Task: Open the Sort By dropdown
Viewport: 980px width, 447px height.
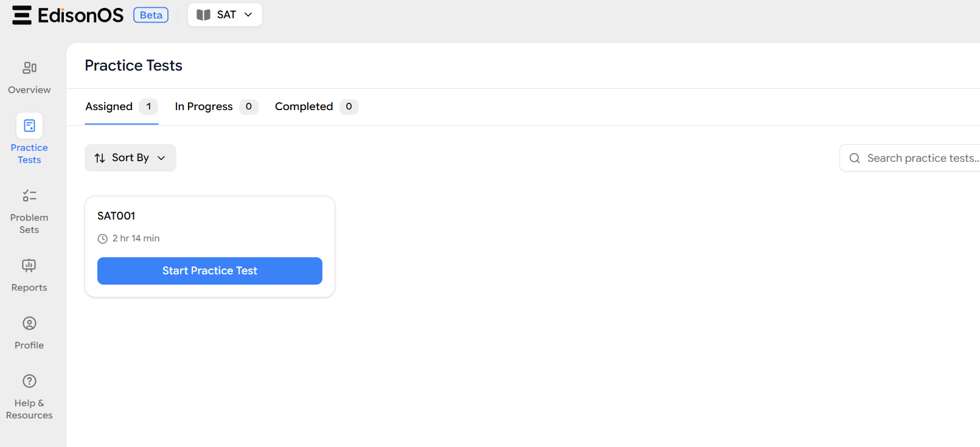Action: click(x=130, y=158)
